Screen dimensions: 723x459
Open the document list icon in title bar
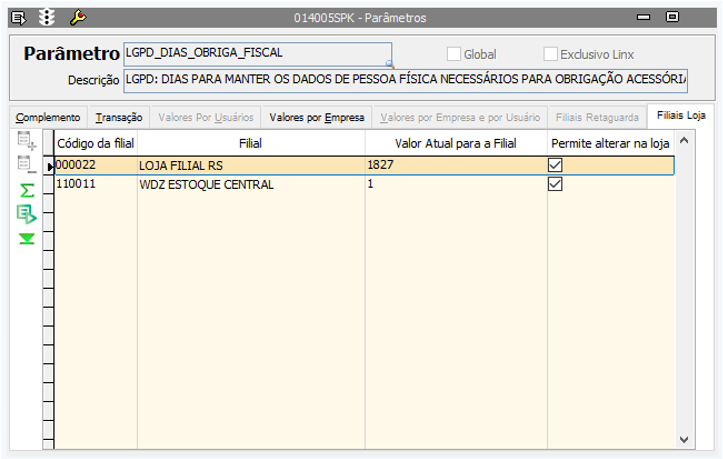pos(19,18)
